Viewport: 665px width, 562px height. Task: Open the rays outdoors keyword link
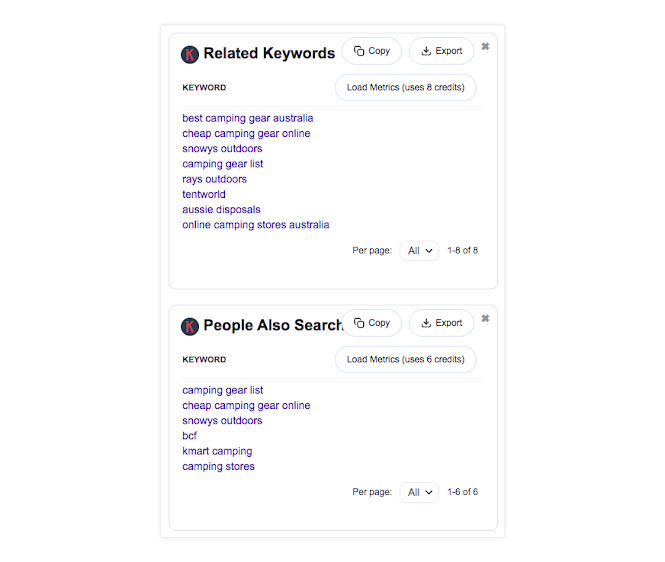(214, 179)
